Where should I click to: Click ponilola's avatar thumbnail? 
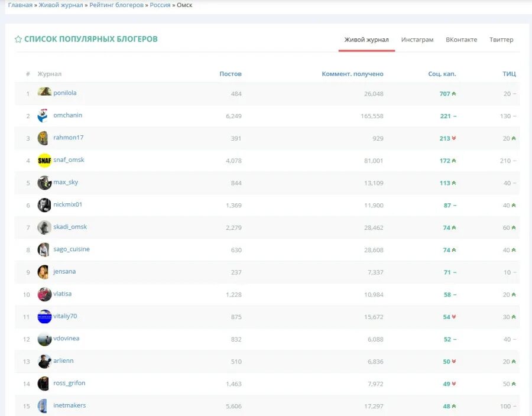pos(44,92)
